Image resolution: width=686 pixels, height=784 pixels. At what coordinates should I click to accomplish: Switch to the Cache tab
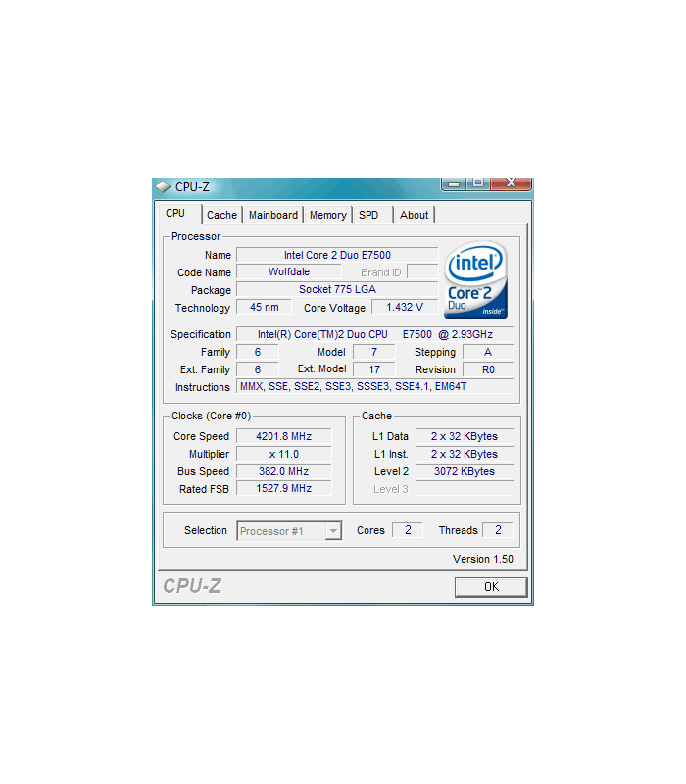(x=221, y=215)
